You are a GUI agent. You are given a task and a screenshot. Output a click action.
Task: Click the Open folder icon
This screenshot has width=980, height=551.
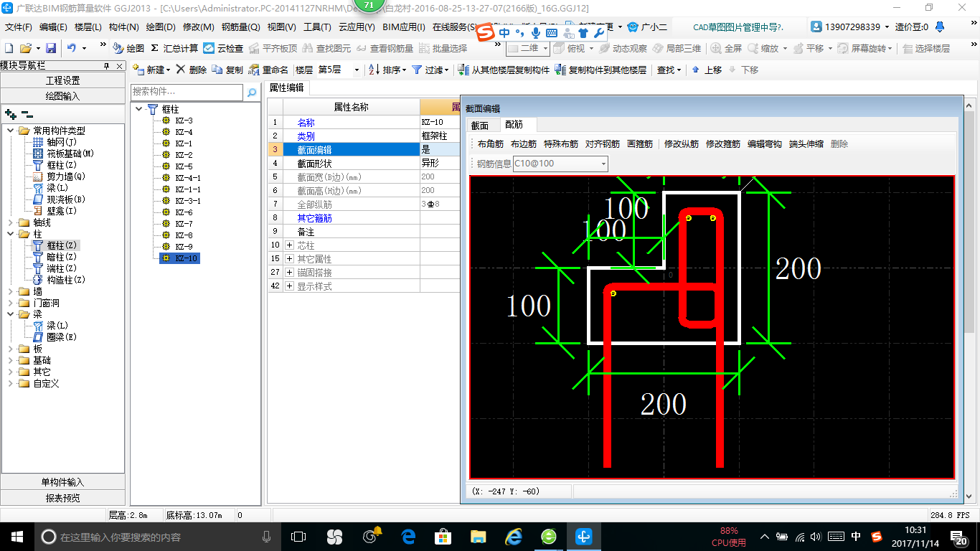coord(25,48)
